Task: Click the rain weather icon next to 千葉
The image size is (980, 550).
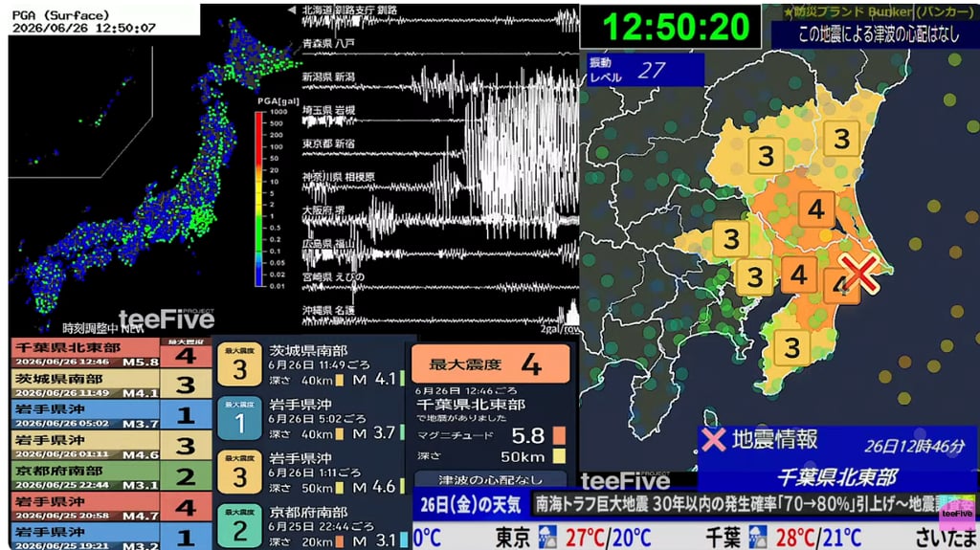Action: point(758,537)
